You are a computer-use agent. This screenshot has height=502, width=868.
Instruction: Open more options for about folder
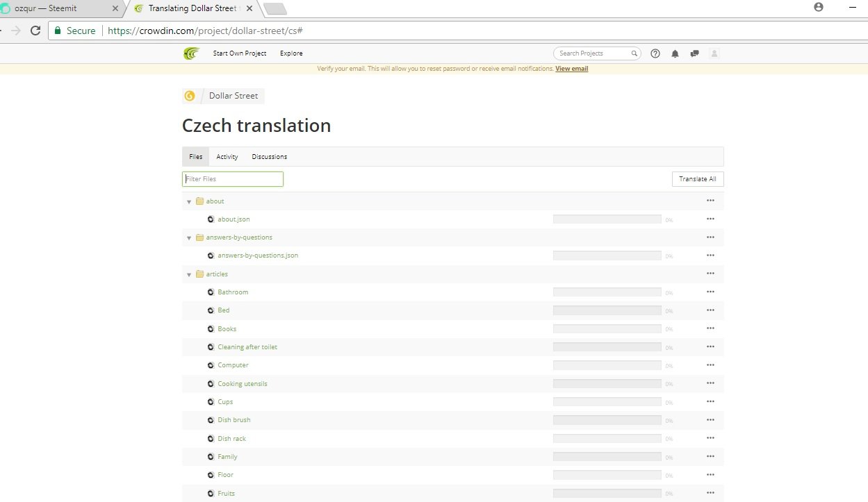(710, 201)
